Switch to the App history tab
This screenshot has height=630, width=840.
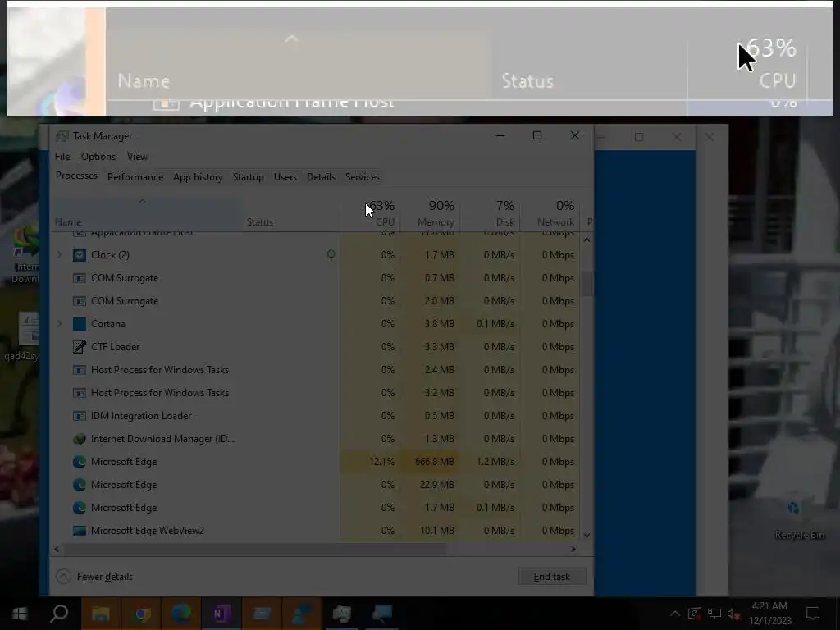pos(198,177)
